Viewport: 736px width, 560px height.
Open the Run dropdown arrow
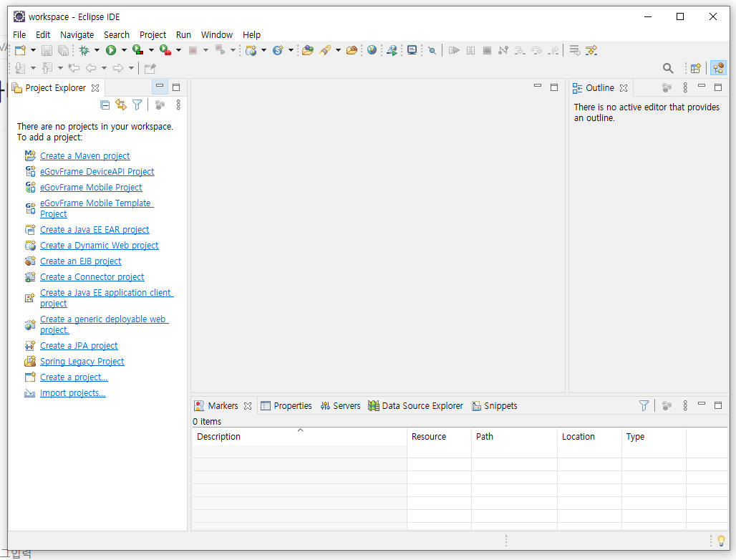[124, 50]
